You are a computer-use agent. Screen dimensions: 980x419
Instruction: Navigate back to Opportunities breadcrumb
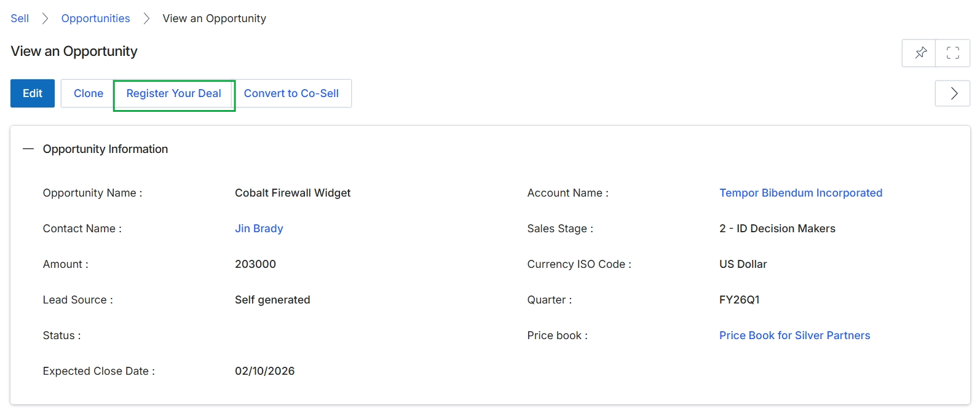click(x=96, y=18)
